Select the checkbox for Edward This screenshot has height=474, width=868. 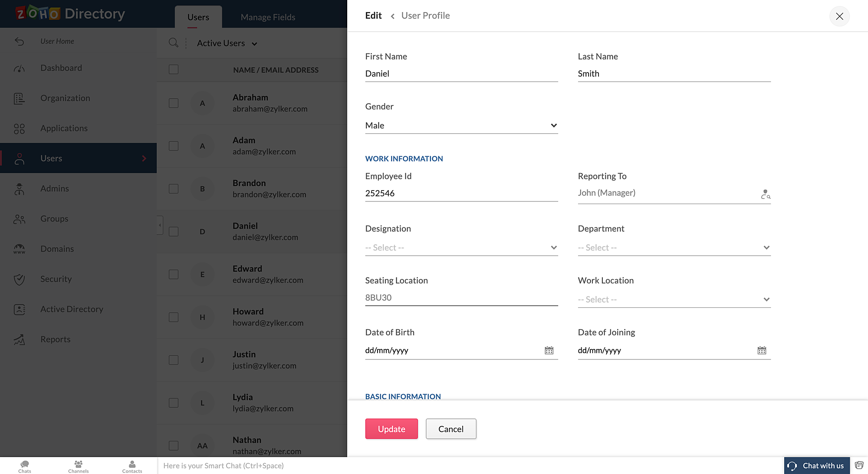coord(174,274)
